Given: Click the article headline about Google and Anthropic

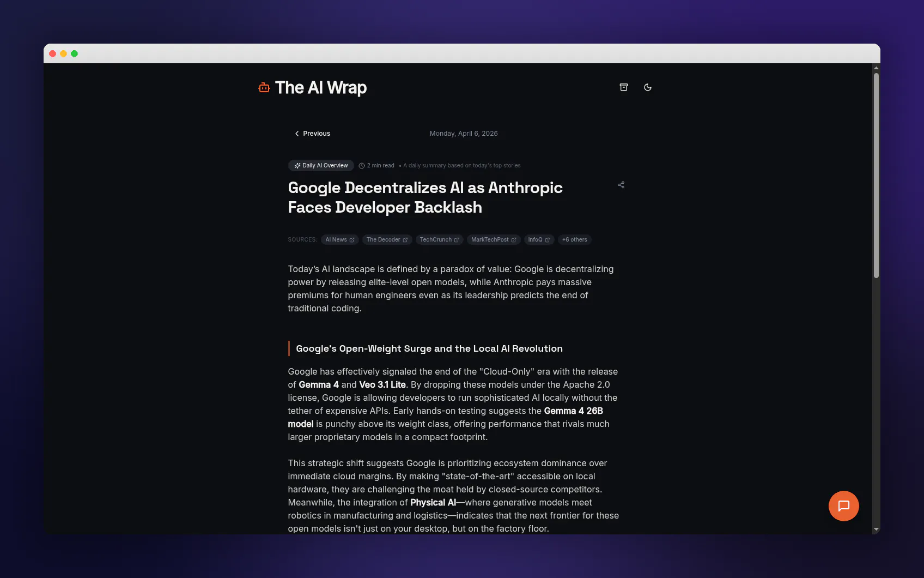Looking at the screenshot, I should 425,197.
